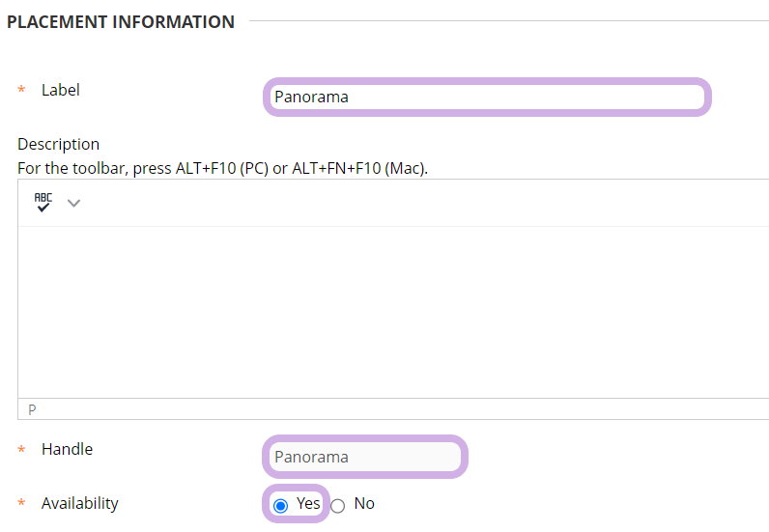Click the required asterisk beside Availability
Viewport: 769px width, 532px height.
22,504
